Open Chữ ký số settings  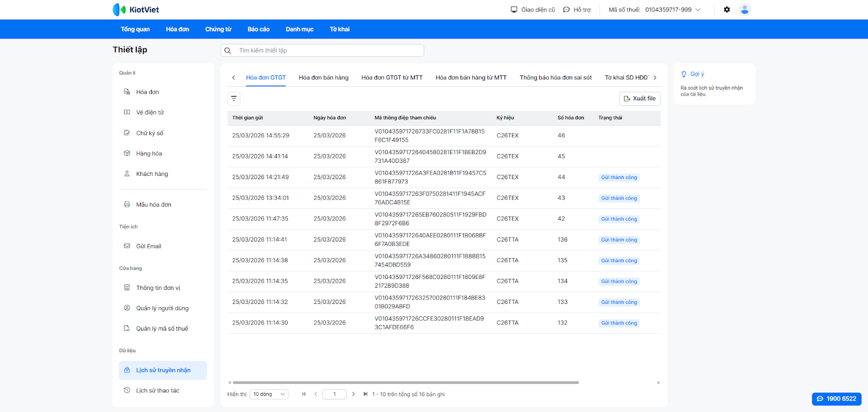click(x=149, y=133)
